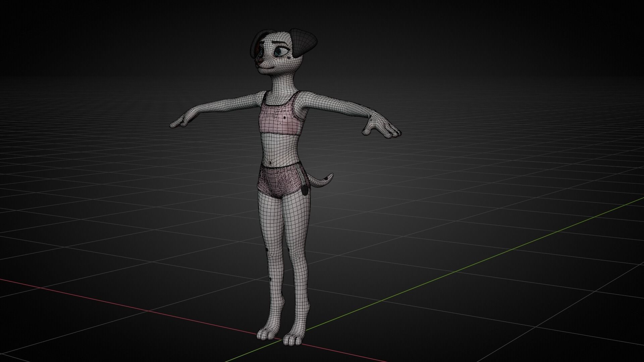Select the pink shorts mesh
The height and width of the screenshot is (362, 644).
[x=283, y=181]
